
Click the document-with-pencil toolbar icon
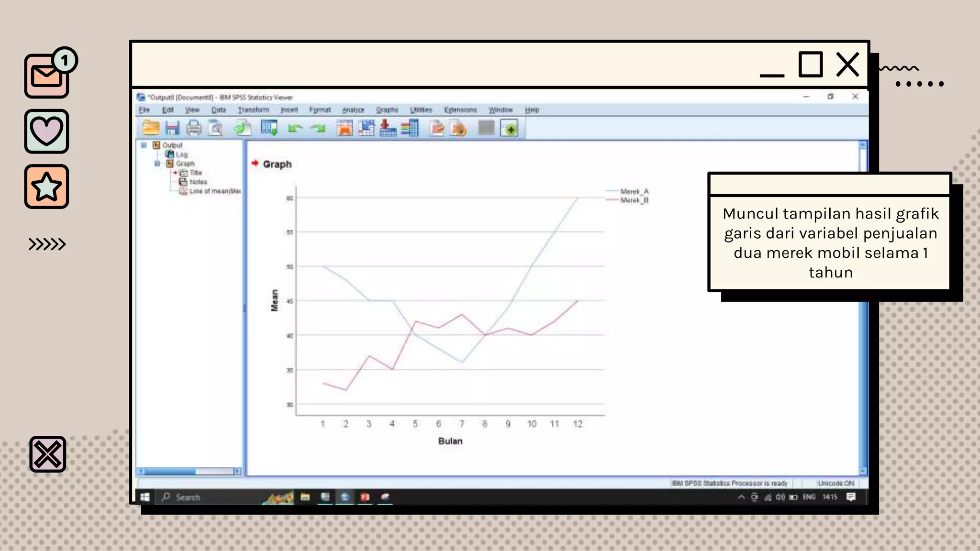tap(436, 128)
